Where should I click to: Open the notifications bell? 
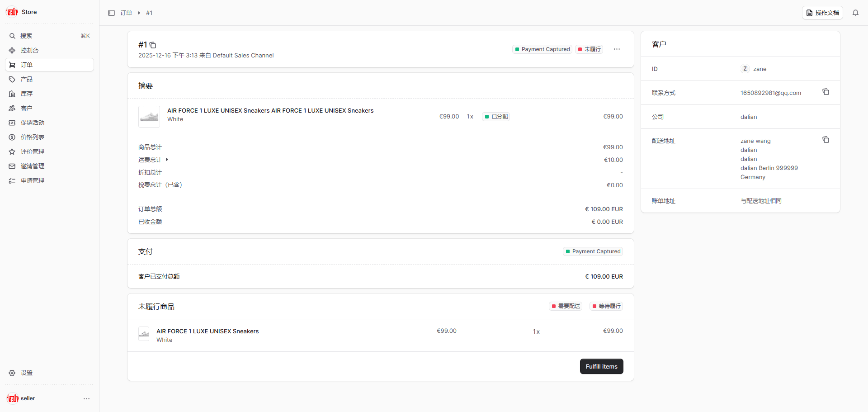pos(855,13)
